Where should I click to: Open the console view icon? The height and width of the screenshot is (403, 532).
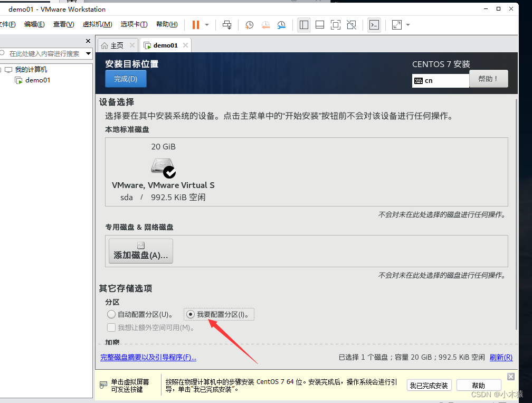374,25
